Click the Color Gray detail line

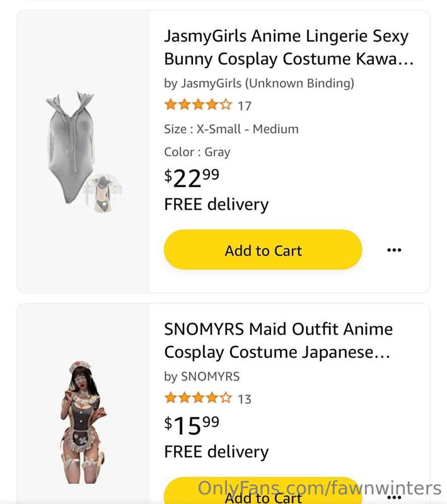[197, 152]
